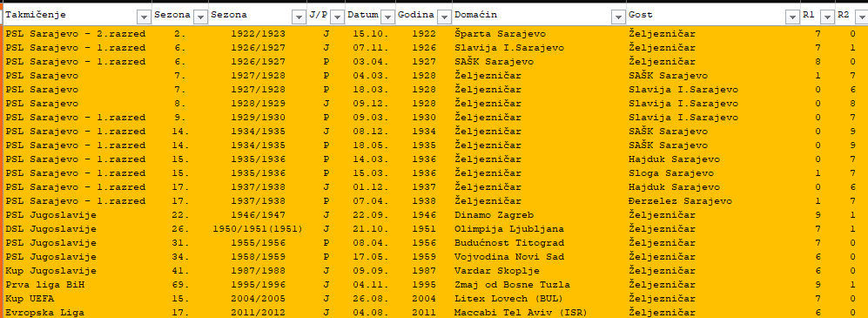
Task: Click the season cell '1929/1930'
Action: click(258, 118)
